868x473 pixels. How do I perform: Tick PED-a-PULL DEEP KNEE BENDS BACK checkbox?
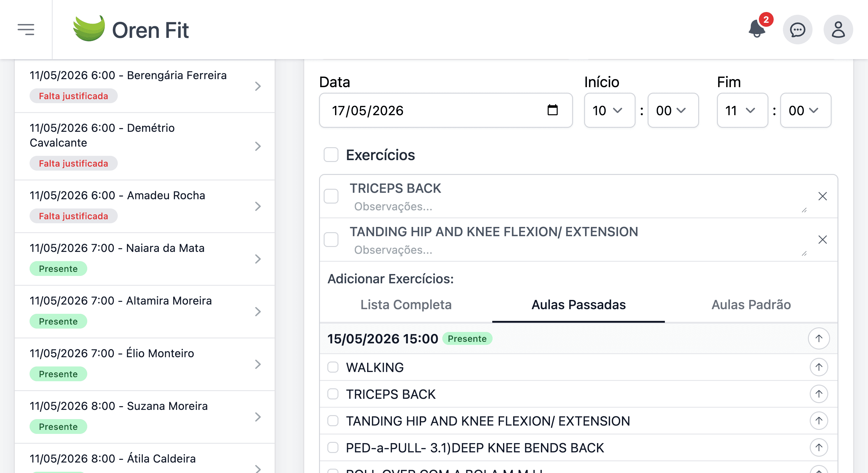click(333, 447)
